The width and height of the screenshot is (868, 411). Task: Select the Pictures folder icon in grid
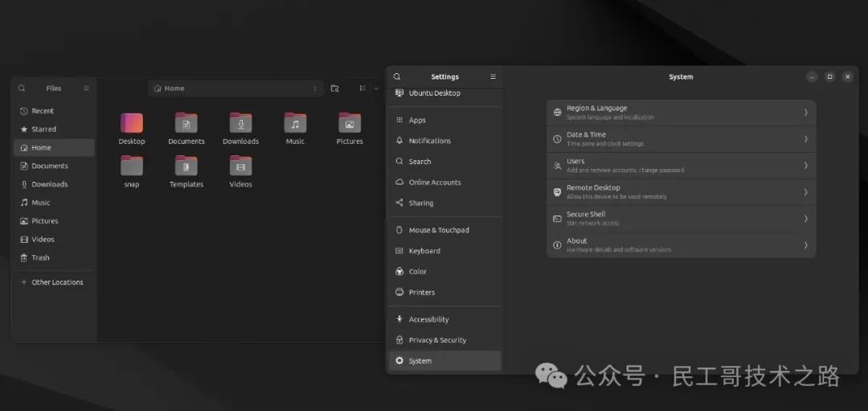coord(350,123)
